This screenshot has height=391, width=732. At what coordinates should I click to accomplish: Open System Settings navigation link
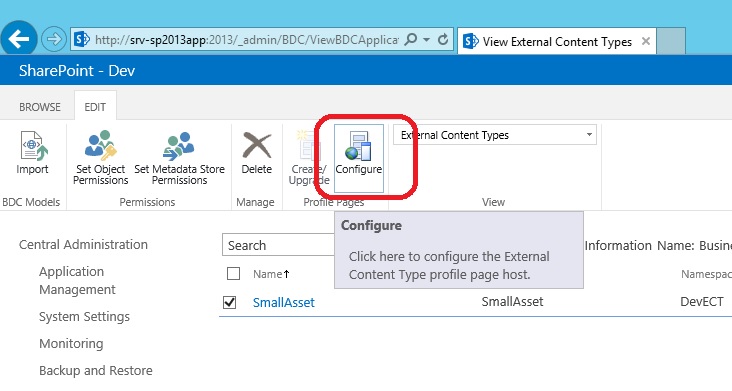click(84, 317)
